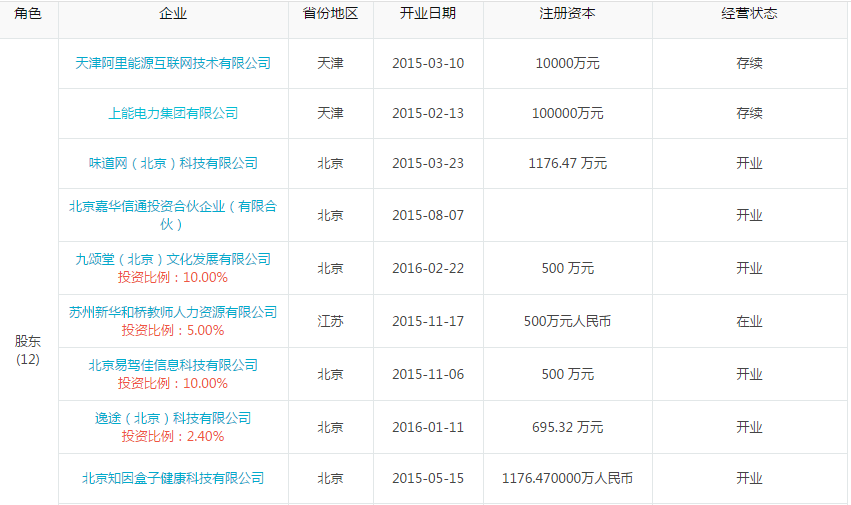Click 北京 in the 逸途 row

[x=331, y=427]
